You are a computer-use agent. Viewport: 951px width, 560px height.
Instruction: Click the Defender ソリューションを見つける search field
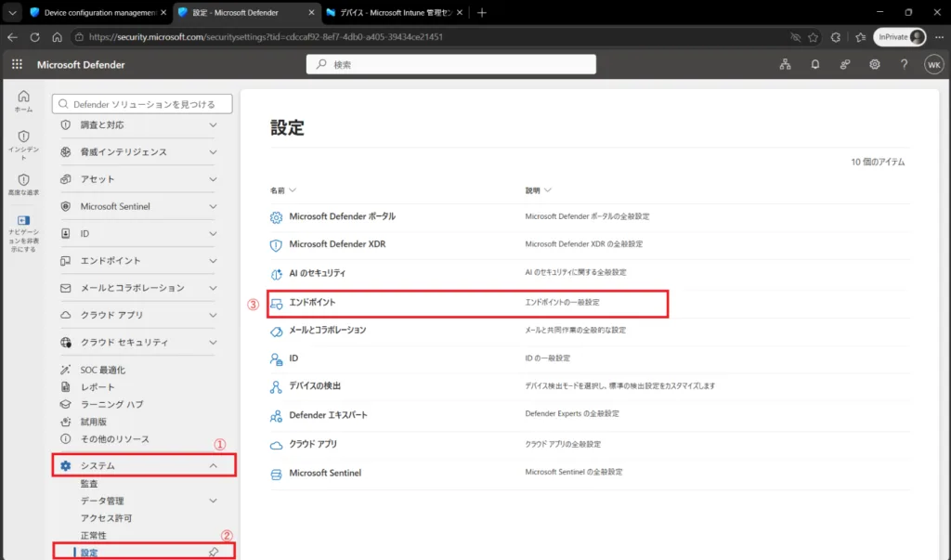[x=142, y=104]
